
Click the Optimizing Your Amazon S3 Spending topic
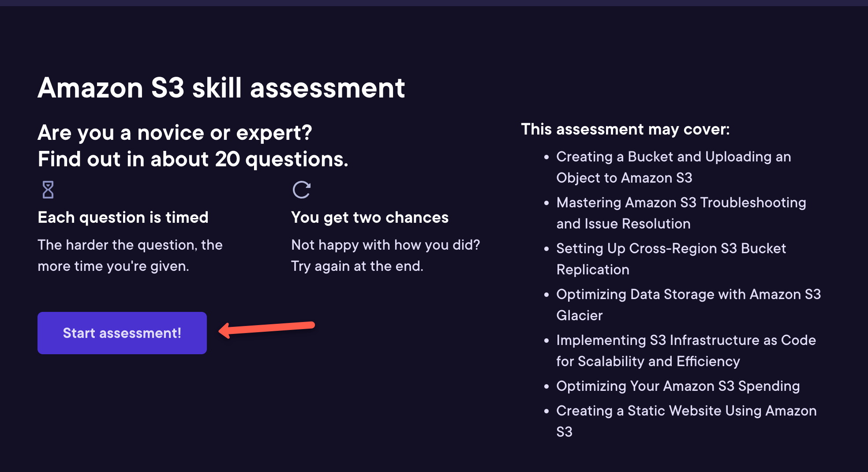[x=678, y=386]
